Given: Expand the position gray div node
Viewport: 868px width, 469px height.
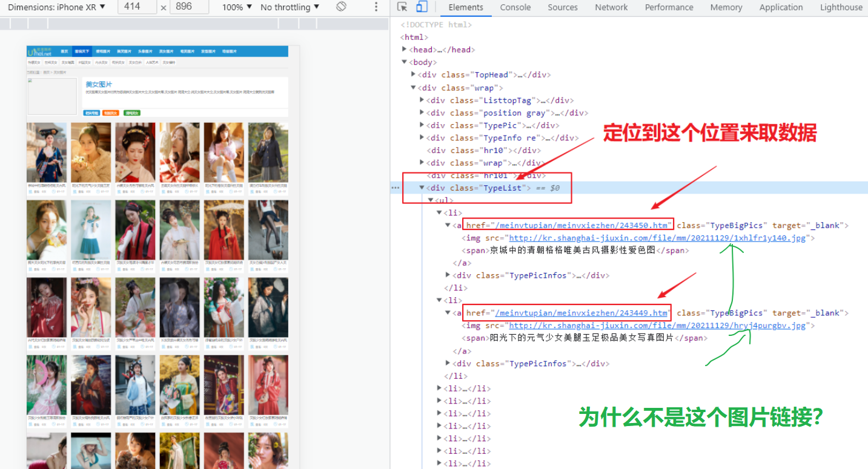Looking at the screenshot, I should tap(422, 113).
